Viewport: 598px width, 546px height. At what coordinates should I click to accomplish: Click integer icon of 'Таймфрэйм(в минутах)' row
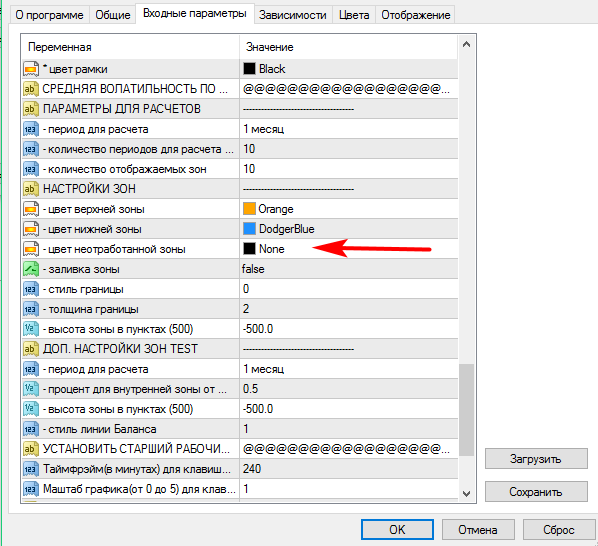(31, 469)
